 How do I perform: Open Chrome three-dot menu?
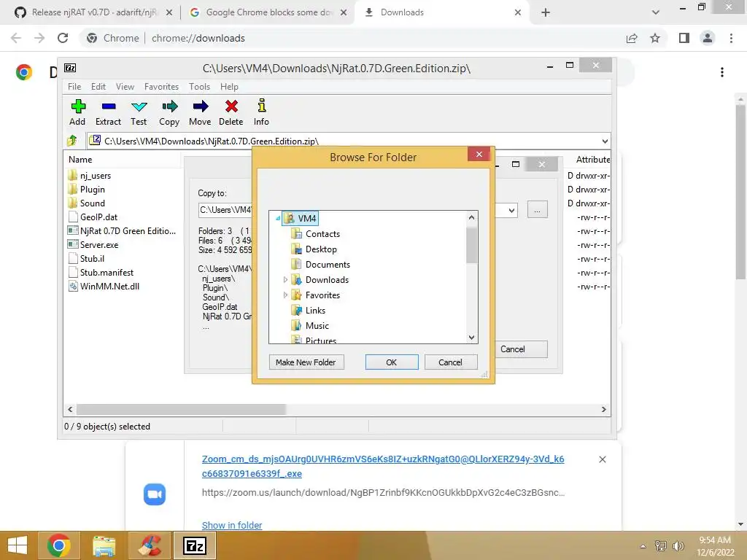pyautogui.click(x=731, y=38)
